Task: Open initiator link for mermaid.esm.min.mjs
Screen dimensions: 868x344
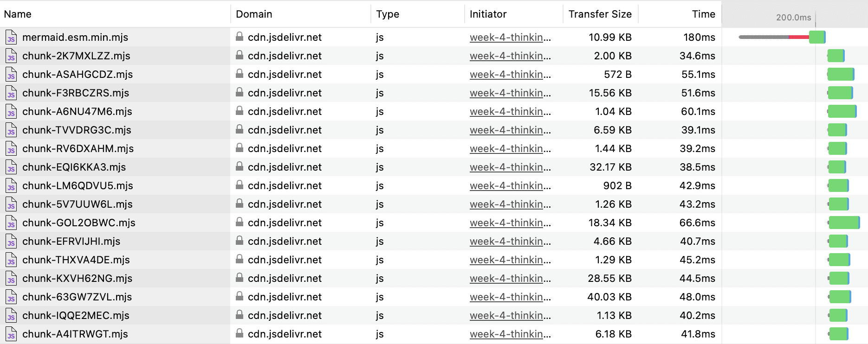Action: (x=510, y=38)
